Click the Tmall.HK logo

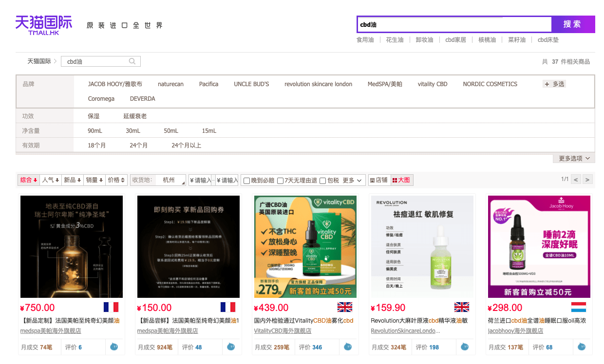click(44, 25)
